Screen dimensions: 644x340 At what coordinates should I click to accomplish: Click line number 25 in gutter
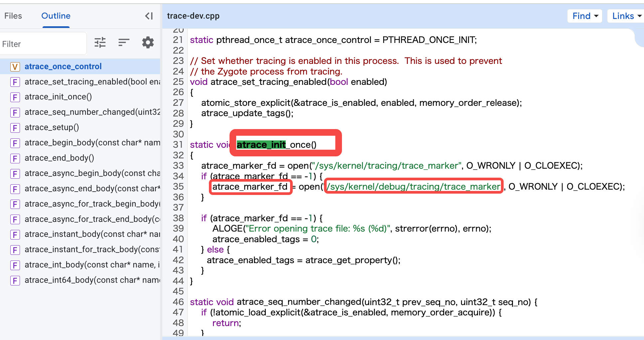178,82
